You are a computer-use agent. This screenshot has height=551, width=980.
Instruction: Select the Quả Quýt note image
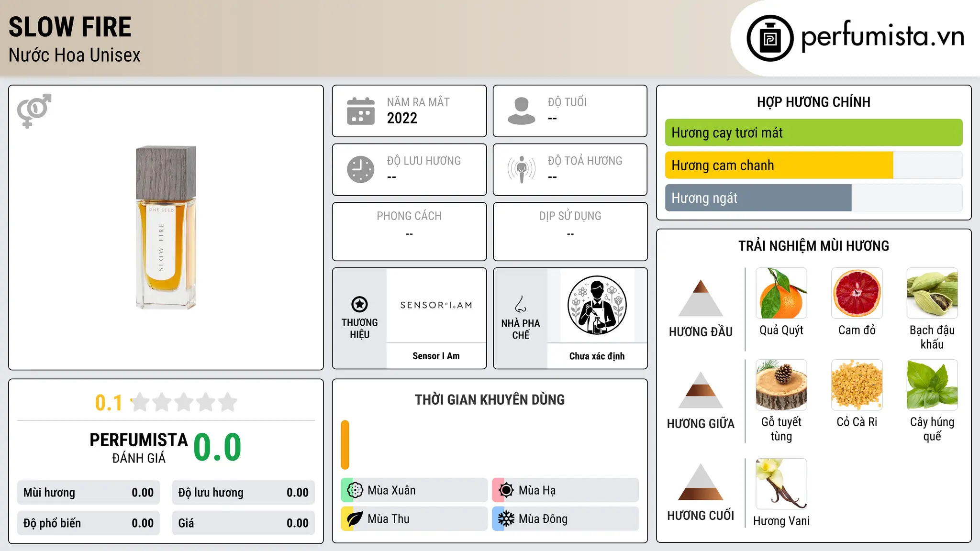[781, 293]
